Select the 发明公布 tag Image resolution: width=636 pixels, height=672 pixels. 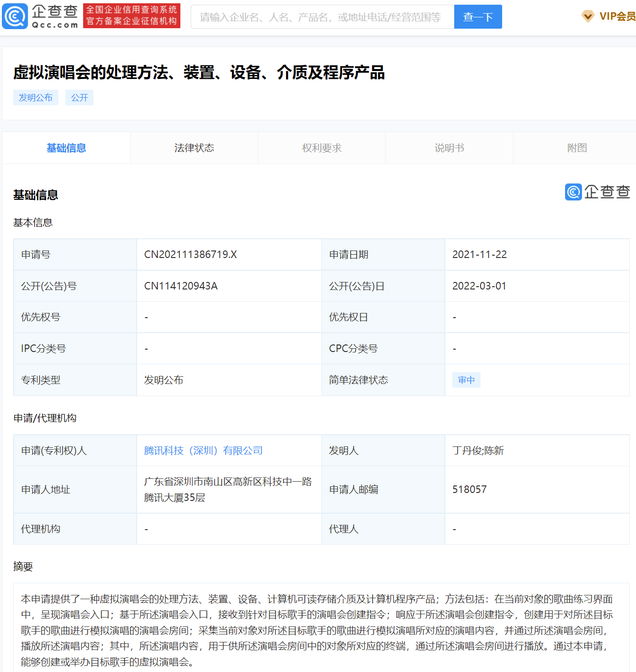pyautogui.click(x=36, y=97)
